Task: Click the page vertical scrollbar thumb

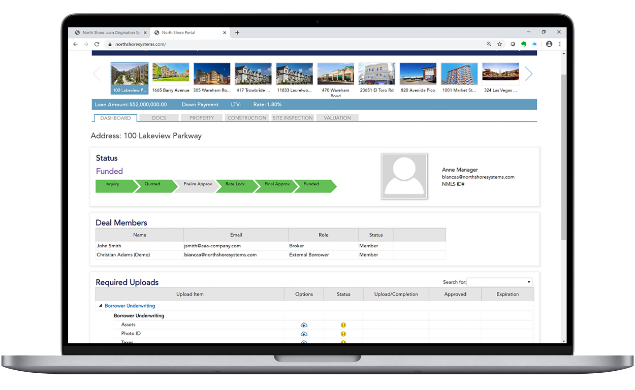Action: (x=563, y=157)
